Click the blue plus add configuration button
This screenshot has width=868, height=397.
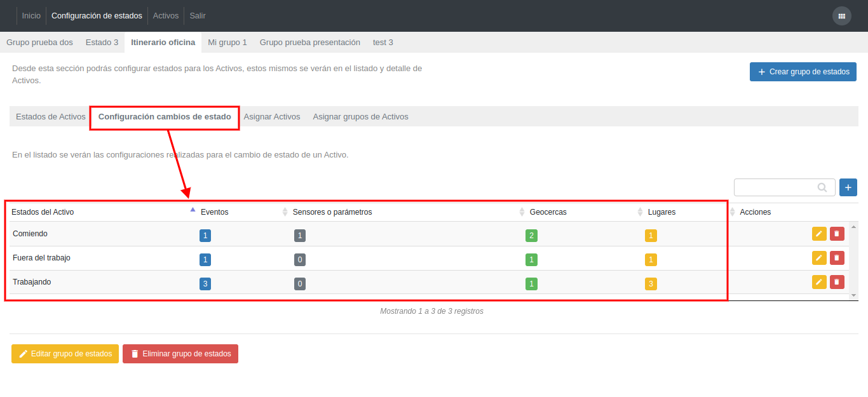(x=848, y=187)
